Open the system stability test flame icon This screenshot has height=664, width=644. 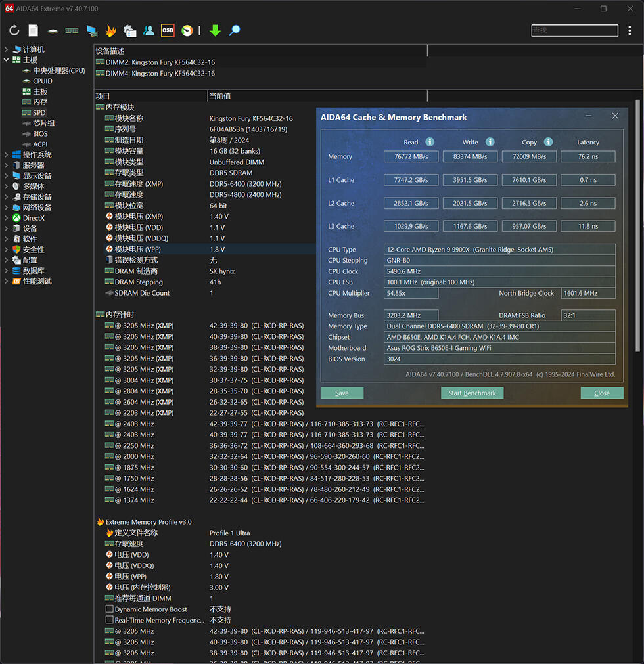(110, 30)
